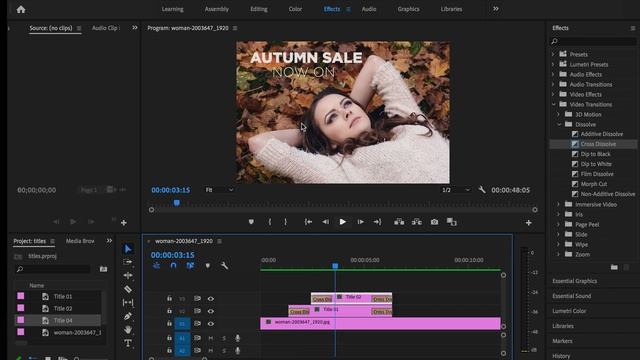Enable voice-over record on A1
This screenshot has height=360, width=640.
[x=238, y=338]
